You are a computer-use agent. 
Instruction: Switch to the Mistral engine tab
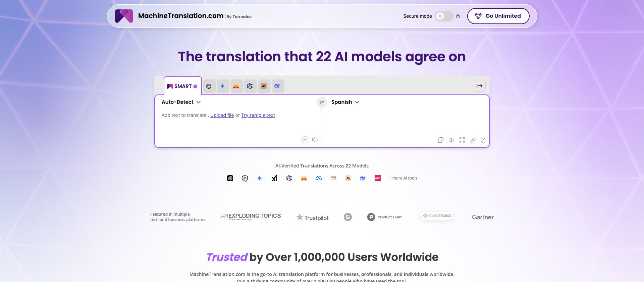pos(236,86)
